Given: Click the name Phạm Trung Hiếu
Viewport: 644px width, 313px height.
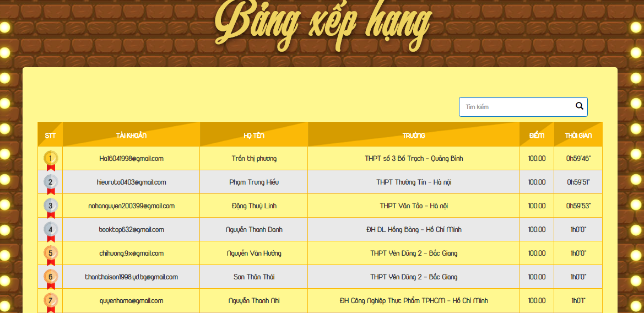Looking at the screenshot, I should [254, 182].
